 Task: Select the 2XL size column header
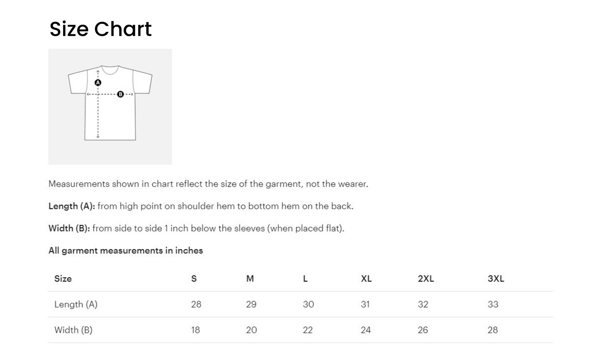click(426, 279)
